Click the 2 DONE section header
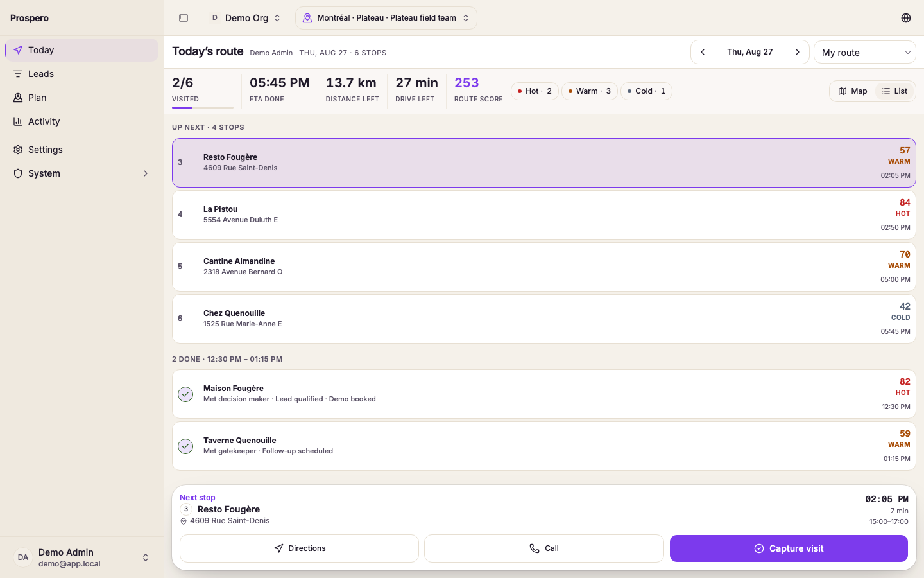The height and width of the screenshot is (578, 924). [227, 359]
